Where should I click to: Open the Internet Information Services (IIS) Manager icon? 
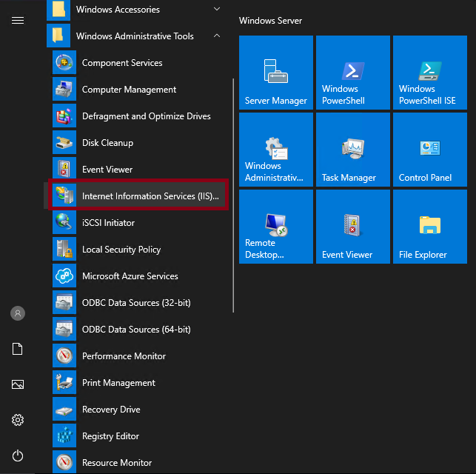[x=64, y=196]
